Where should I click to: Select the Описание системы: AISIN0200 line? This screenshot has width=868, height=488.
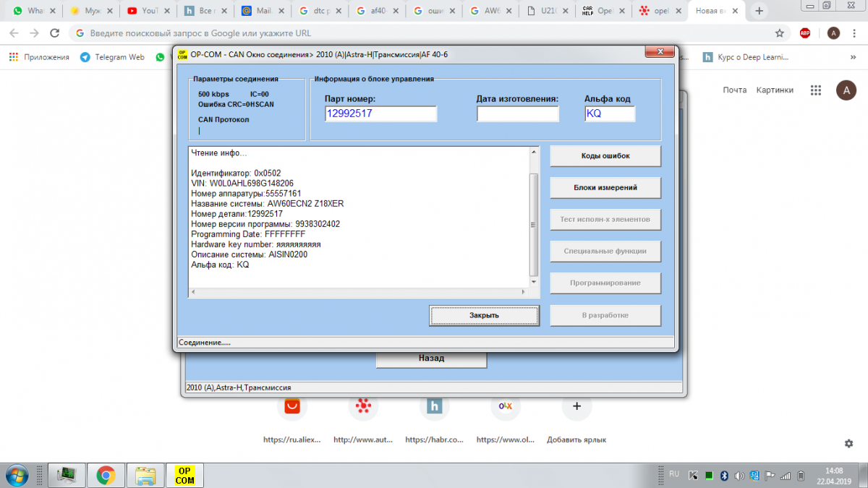click(x=249, y=254)
